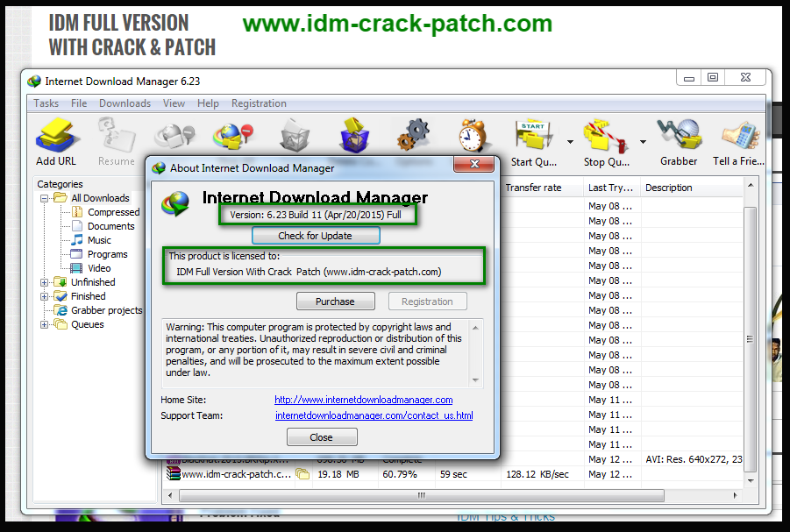Click the Add URL toolbar icon
Image resolution: width=790 pixels, height=532 pixels.
(57, 135)
